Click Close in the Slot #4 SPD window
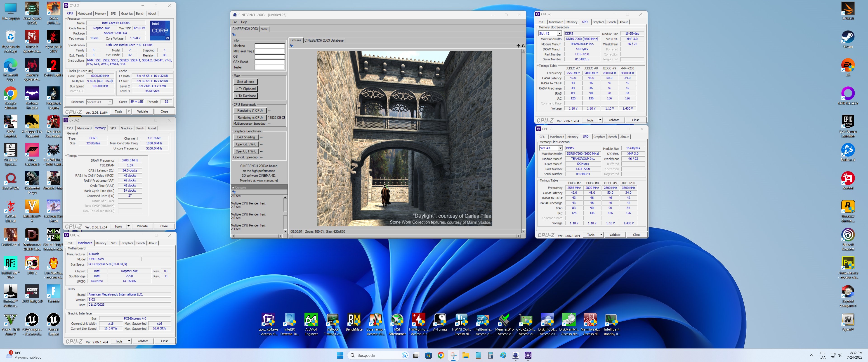 (x=637, y=235)
